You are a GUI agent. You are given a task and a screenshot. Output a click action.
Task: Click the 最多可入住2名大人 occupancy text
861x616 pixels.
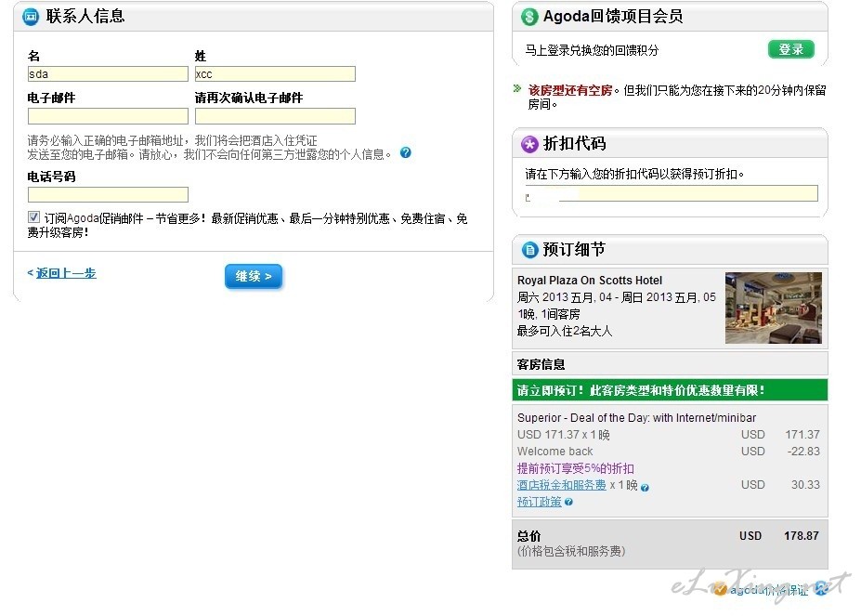pos(565,331)
